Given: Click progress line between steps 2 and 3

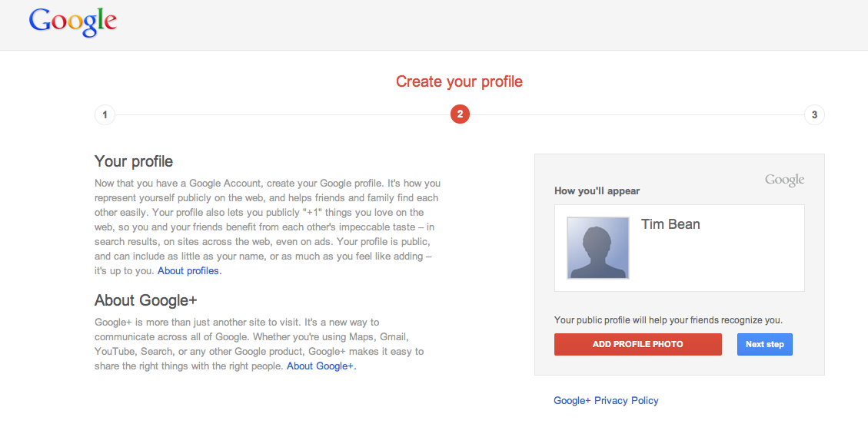Looking at the screenshot, I should (637, 115).
